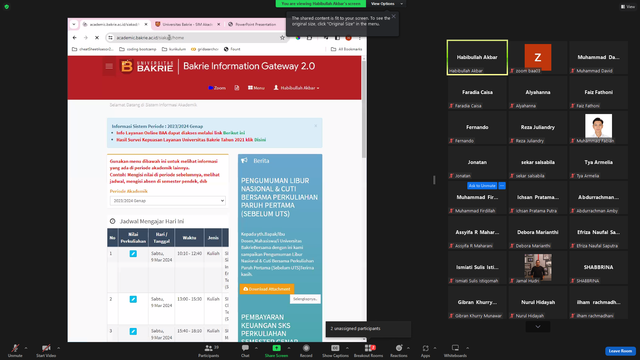Open Whiteboards
The width and height of the screenshot is (640, 360).
(455, 350)
